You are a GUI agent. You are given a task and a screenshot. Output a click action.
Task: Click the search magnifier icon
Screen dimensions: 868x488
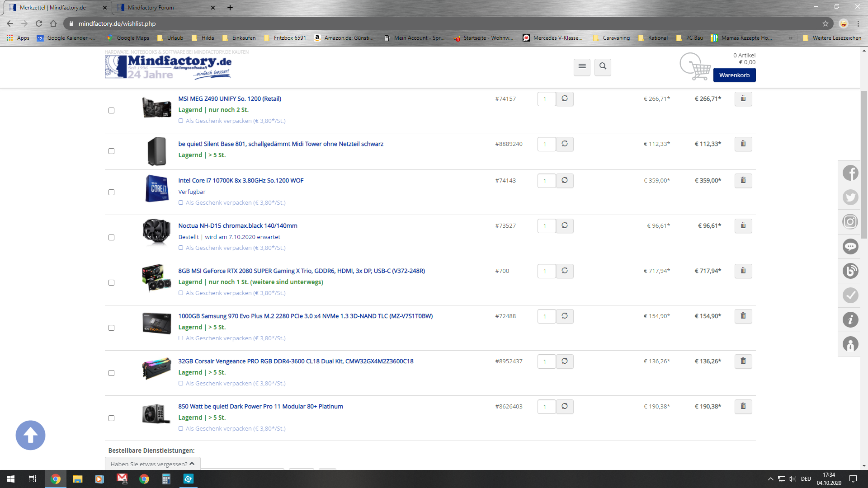pyautogui.click(x=603, y=67)
